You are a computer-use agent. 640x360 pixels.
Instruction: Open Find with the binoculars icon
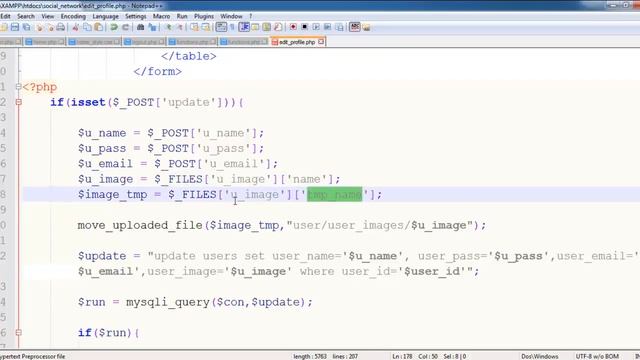click(140, 27)
